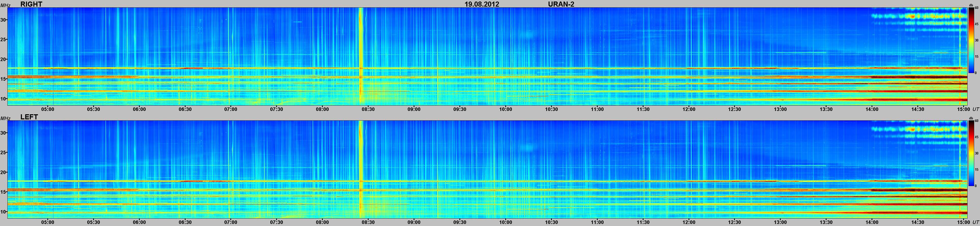Click the 06:30 time tick under LEFT panel
980x226 pixels.
[185, 222]
